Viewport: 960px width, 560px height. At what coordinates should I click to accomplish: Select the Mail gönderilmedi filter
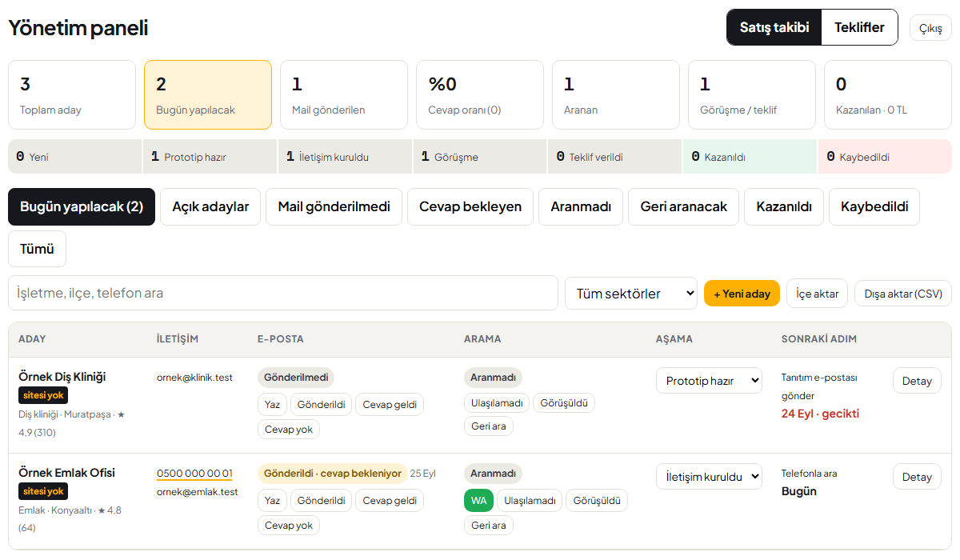click(x=334, y=207)
